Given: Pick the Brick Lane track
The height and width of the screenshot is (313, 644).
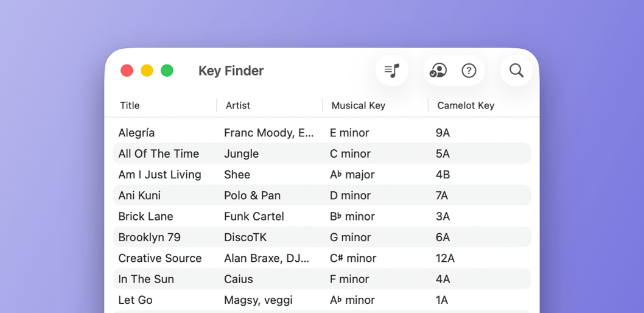Looking at the screenshot, I should [145, 216].
